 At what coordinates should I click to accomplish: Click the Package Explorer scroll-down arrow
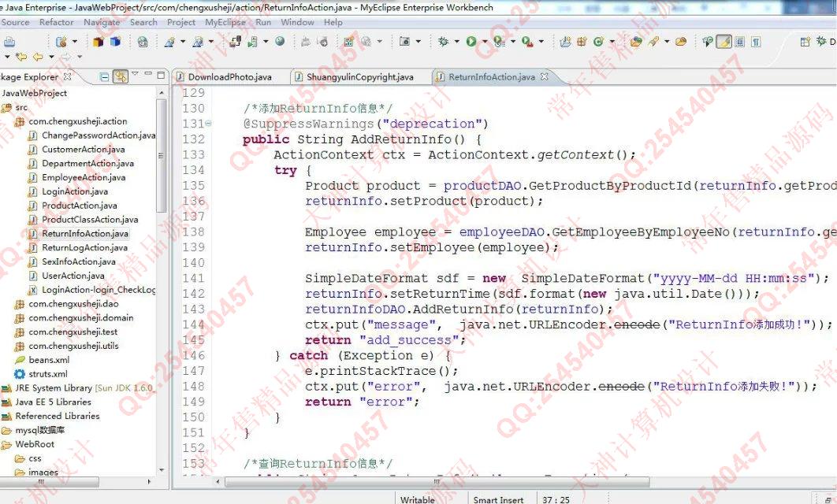click(x=162, y=470)
